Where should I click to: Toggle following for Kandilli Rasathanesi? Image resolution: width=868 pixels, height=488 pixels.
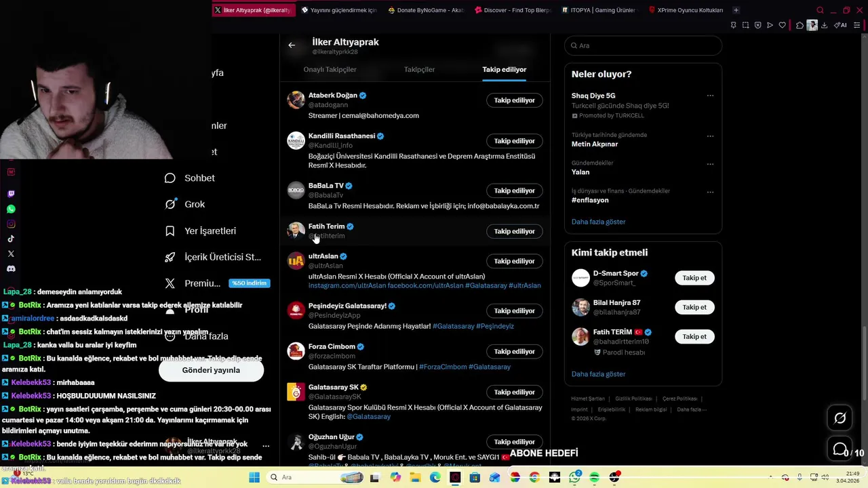pyautogui.click(x=514, y=141)
